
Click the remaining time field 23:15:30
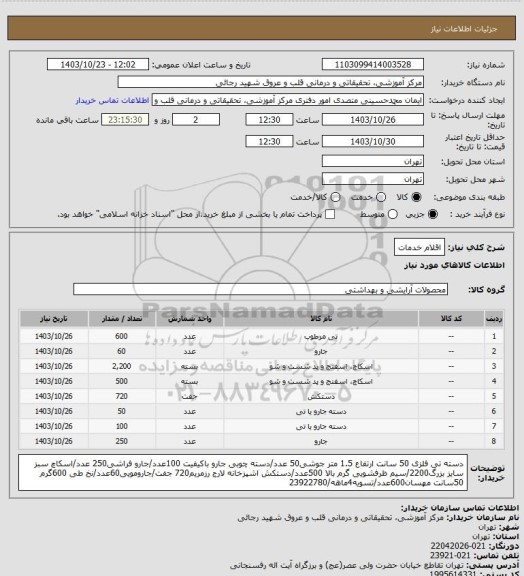coord(125,120)
